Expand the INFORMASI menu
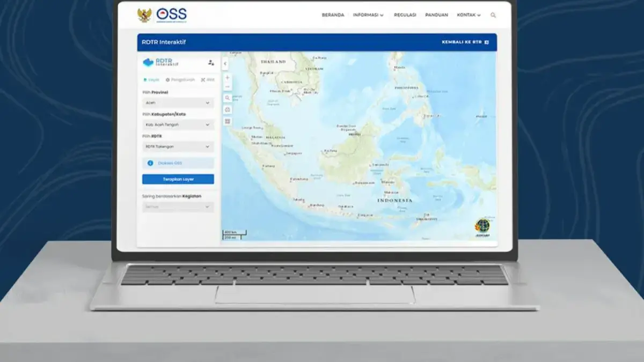644x362 pixels. pyautogui.click(x=368, y=15)
